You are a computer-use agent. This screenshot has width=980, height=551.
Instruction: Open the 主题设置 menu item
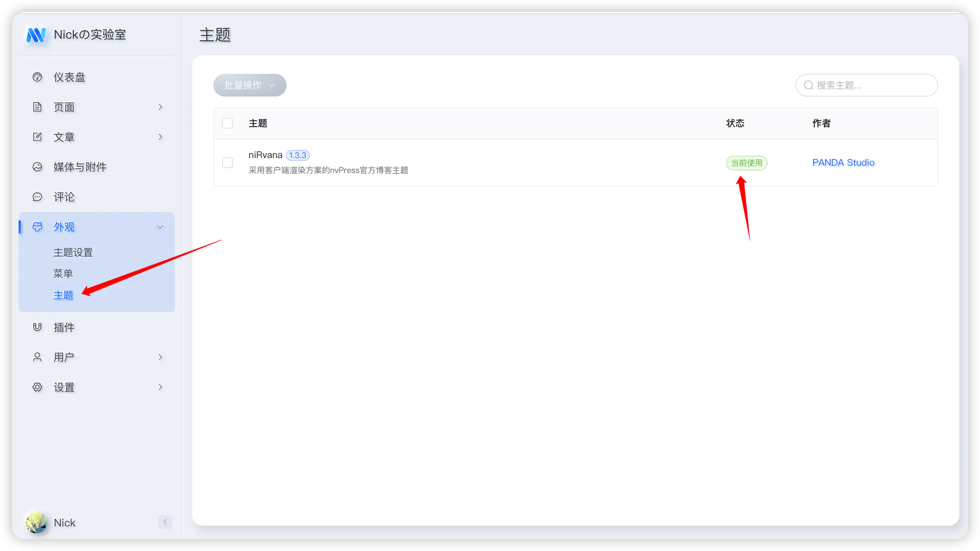pyautogui.click(x=73, y=253)
